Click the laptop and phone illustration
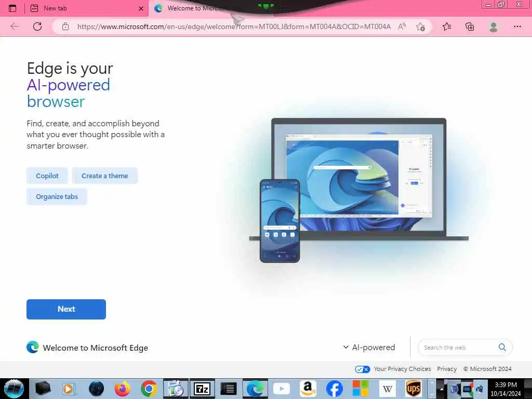 click(x=358, y=190)
